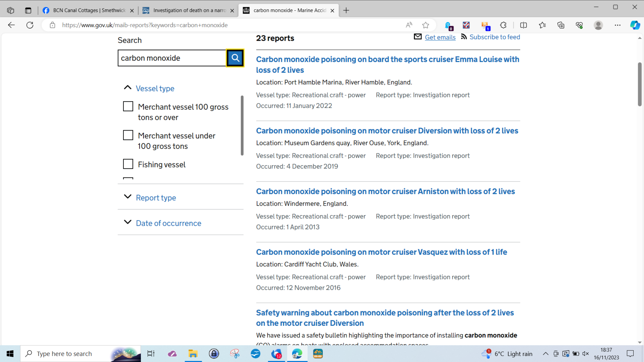644x362 pixels.
Task: Click the Get emails link
Action: (440, 37)
